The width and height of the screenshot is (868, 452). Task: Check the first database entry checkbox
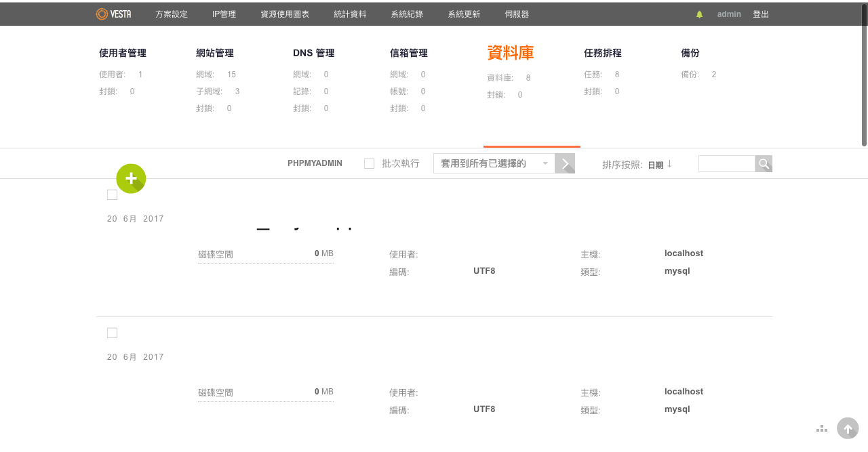(113, 195)
